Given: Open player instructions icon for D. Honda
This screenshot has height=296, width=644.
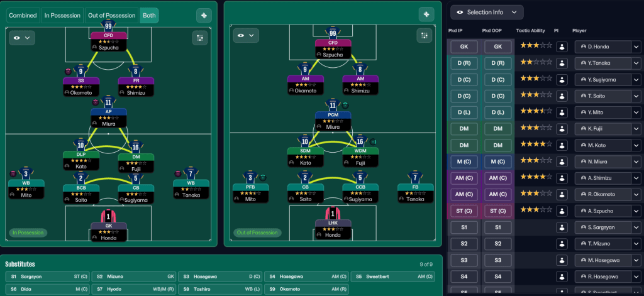Looking at the screenshot, I should click(562, 47).
